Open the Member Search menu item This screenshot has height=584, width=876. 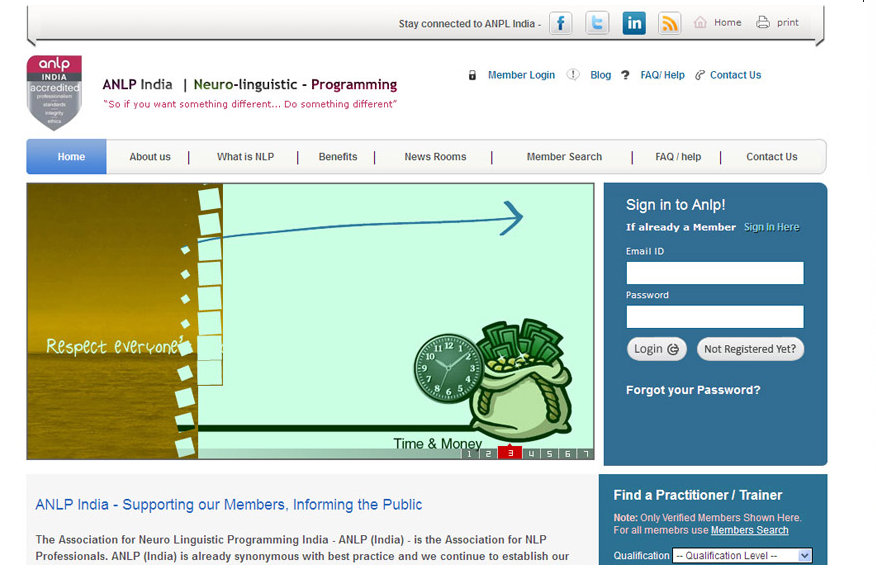tap(564, 157)
